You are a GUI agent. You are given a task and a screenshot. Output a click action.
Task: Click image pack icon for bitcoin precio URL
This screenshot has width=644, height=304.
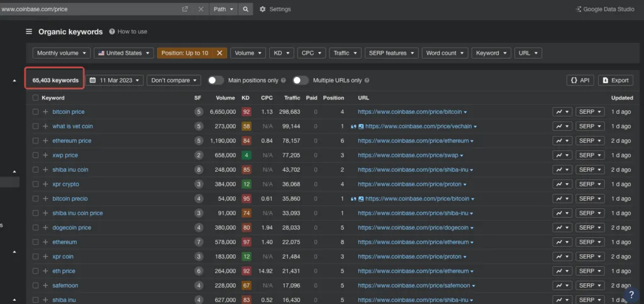(361, 199)
